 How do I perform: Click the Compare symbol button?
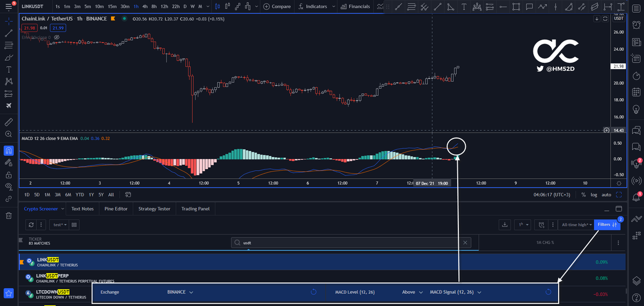pos(277,6)
